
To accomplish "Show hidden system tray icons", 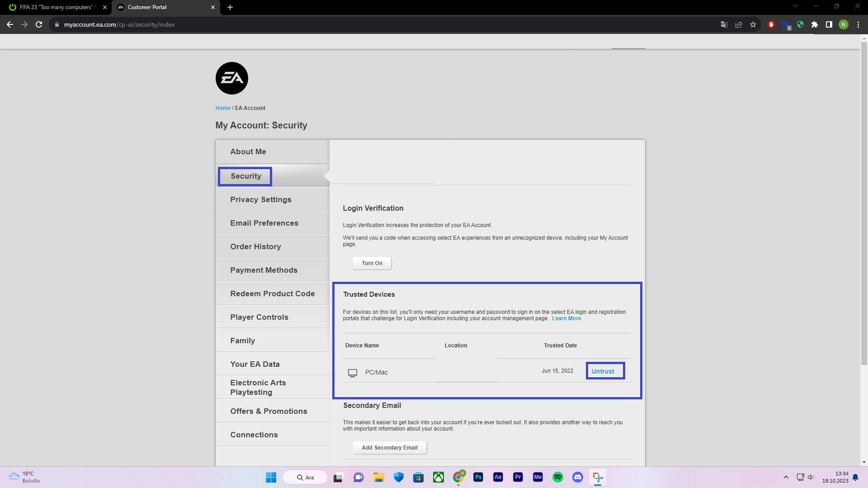I will (786, 477).
